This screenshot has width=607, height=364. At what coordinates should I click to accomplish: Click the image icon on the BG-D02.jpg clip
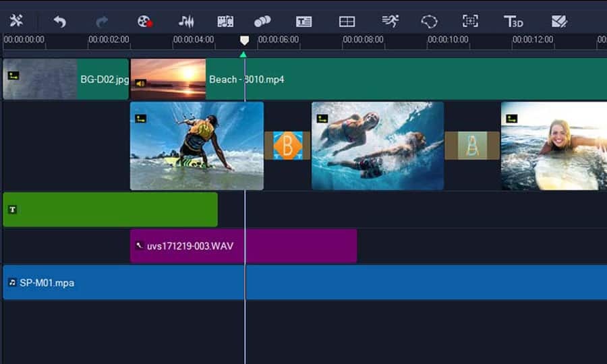click(x=13, y=75)
